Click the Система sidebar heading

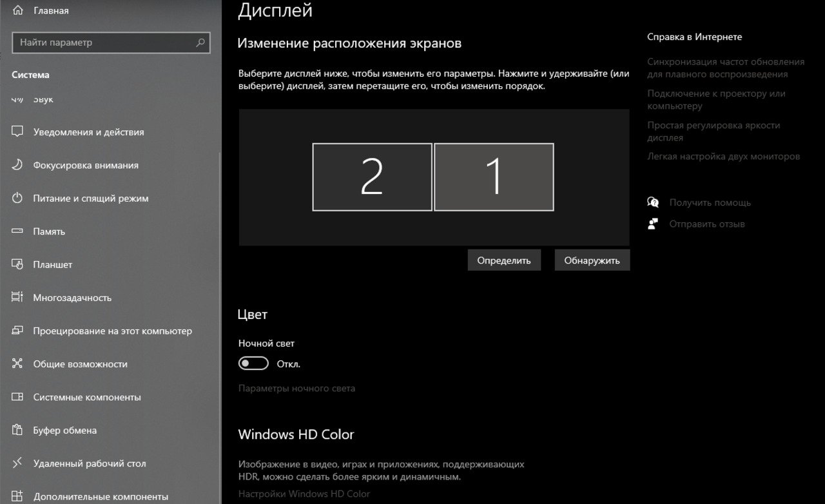[31, 75]
